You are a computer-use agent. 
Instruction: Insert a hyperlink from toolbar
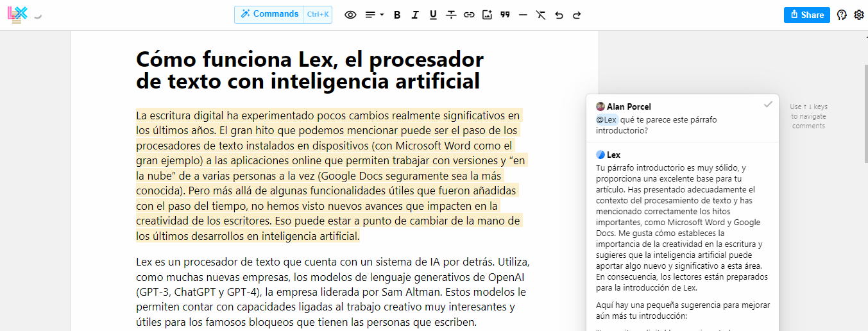click(469, 15)
